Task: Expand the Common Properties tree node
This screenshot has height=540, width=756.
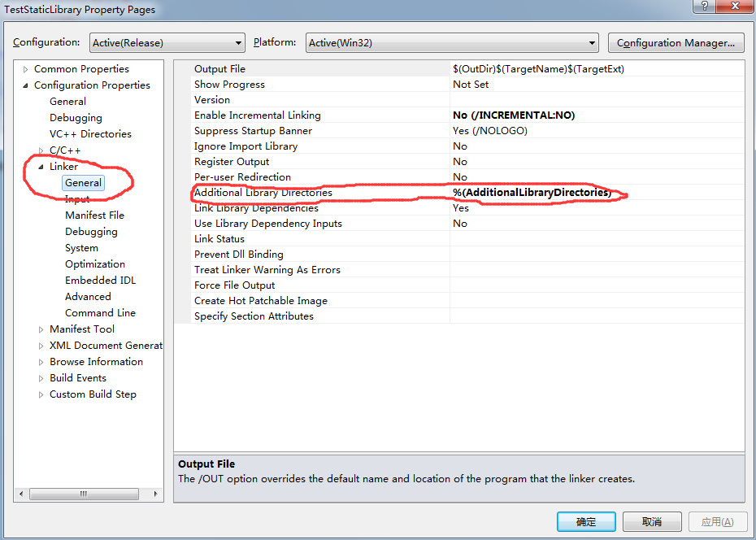Action: click(25, 69)
